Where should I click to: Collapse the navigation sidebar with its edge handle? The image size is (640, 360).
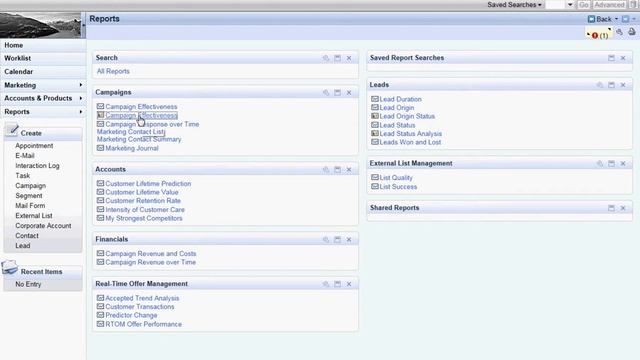[83, 25]
